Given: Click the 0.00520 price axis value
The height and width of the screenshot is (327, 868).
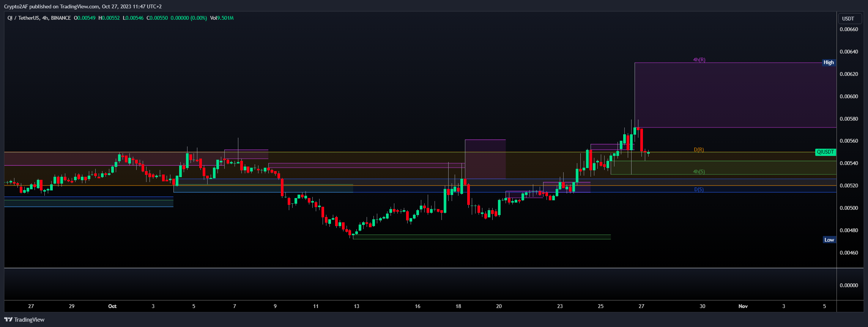Looking at the screenshot, I should tap(849, 186).
